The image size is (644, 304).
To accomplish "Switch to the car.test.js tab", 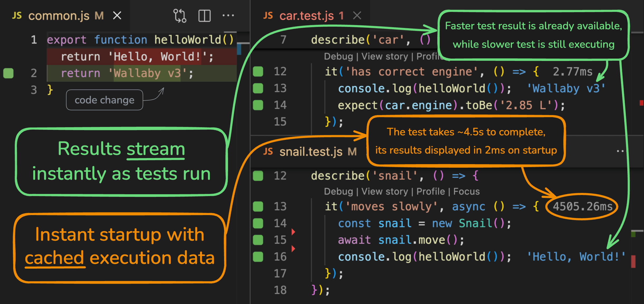I will [306, 16].
